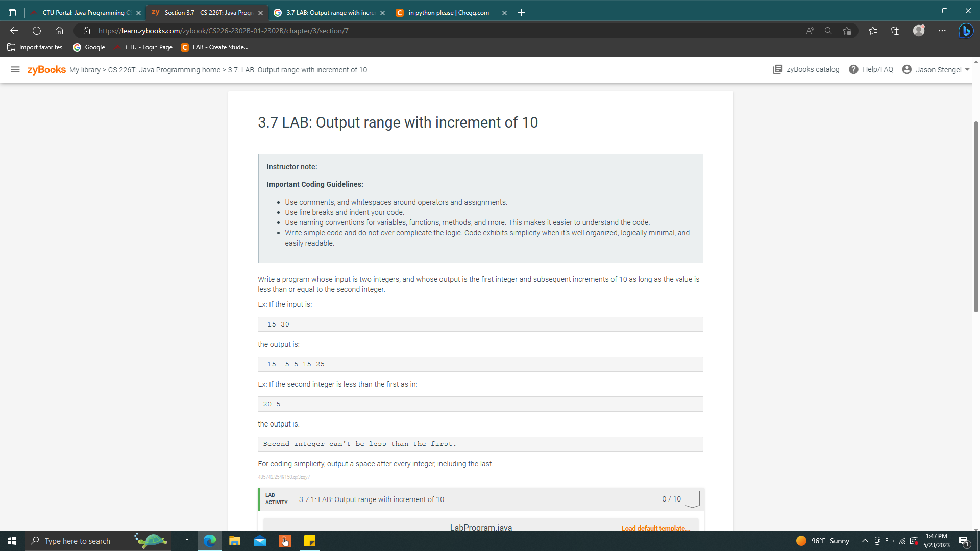Open the Collections panel
The height and width of the screenshot is (551, 980).
[x=895, y=31]
